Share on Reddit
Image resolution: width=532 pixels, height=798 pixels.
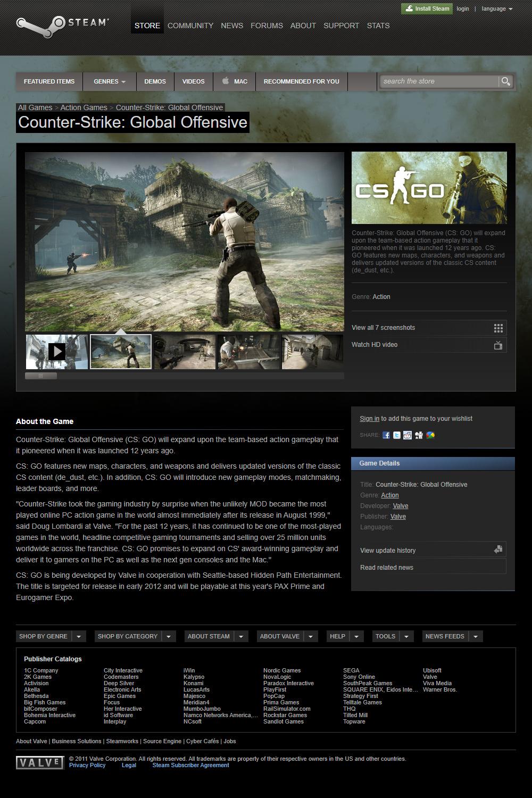[x=408, y=435]
